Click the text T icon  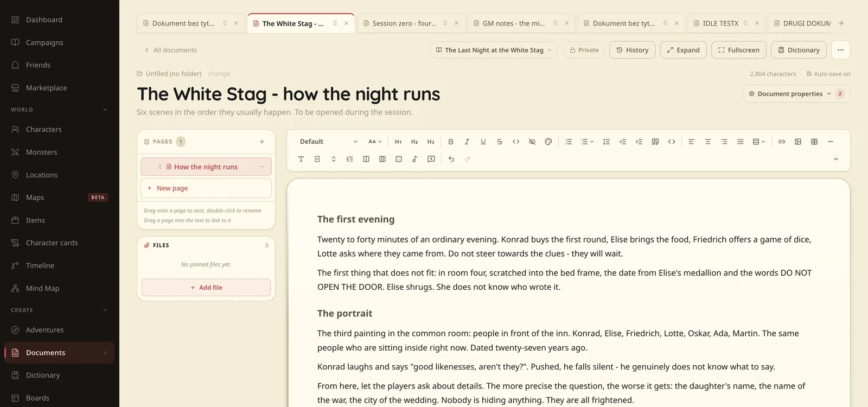click(x=301, y=159)
